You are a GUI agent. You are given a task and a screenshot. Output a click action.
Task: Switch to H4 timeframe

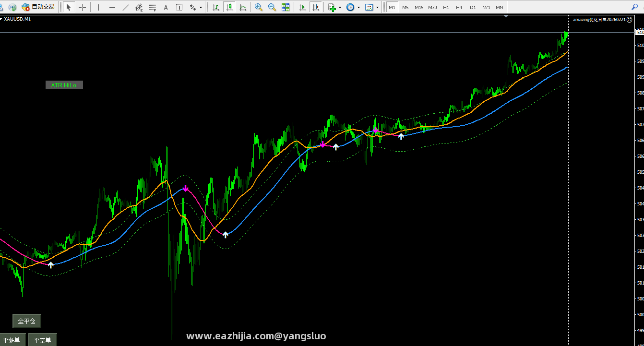[459, 7]
